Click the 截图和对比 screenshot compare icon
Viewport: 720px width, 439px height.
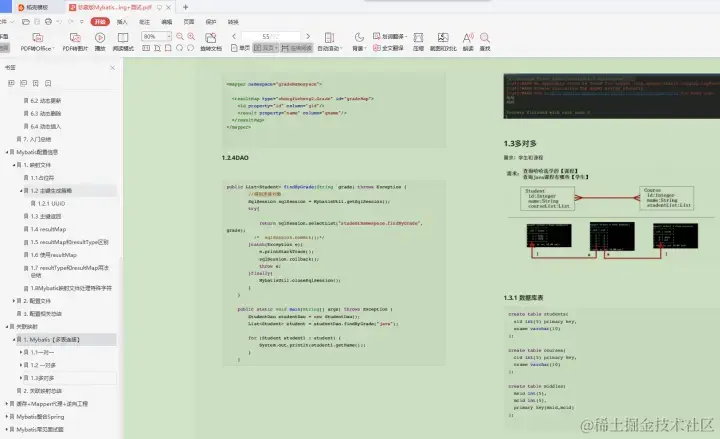click(x=443, y=38)
